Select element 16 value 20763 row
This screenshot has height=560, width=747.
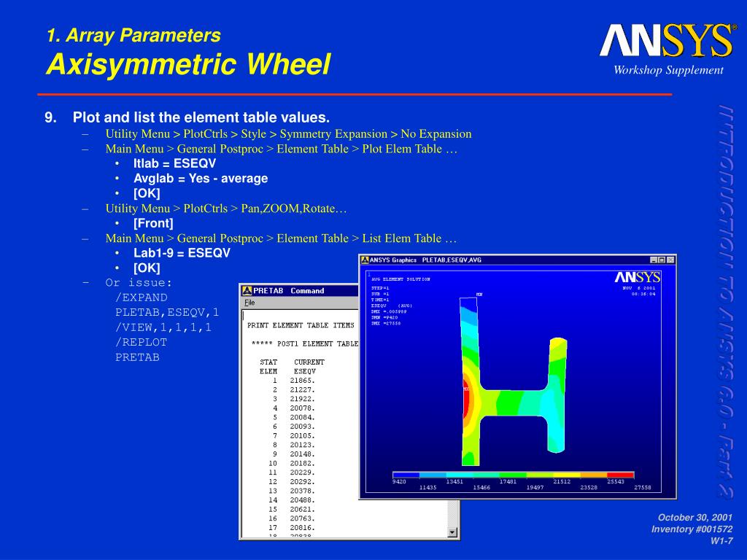pos(292,518)
